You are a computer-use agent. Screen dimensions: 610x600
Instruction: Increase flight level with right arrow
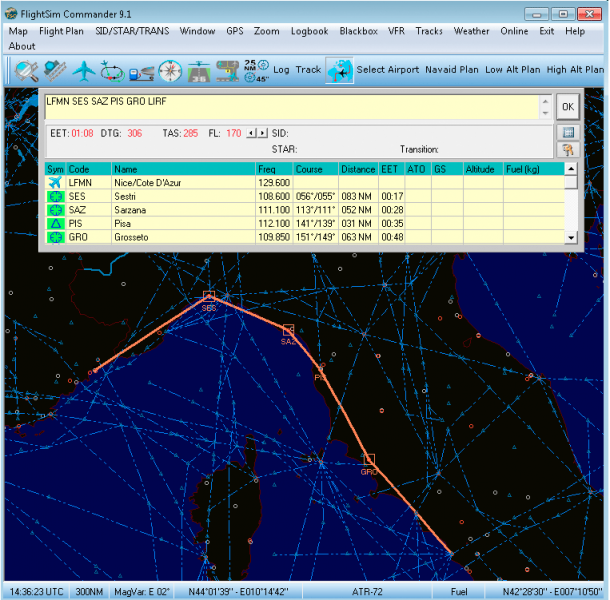tap(263, 133)
